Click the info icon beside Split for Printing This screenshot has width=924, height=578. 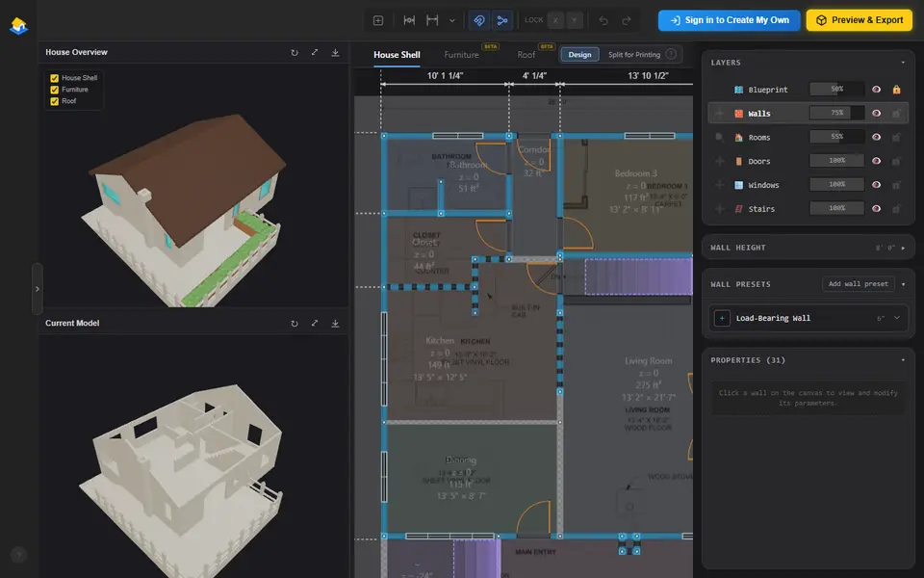pyautogui.click(x=671, y=54)
